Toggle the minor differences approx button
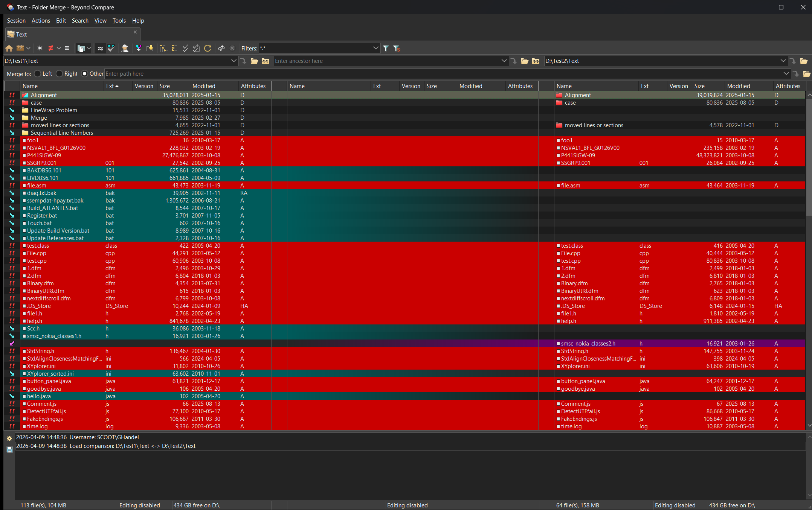The height and width of the screenshot is (510, 812). [x=100, y=48]
